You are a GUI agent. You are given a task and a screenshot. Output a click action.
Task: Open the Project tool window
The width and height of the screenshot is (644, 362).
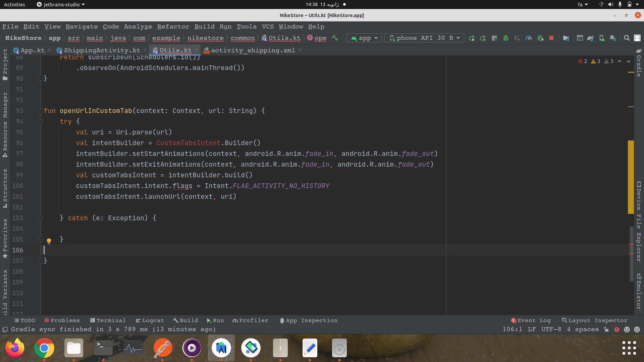[x=5, y=64]
